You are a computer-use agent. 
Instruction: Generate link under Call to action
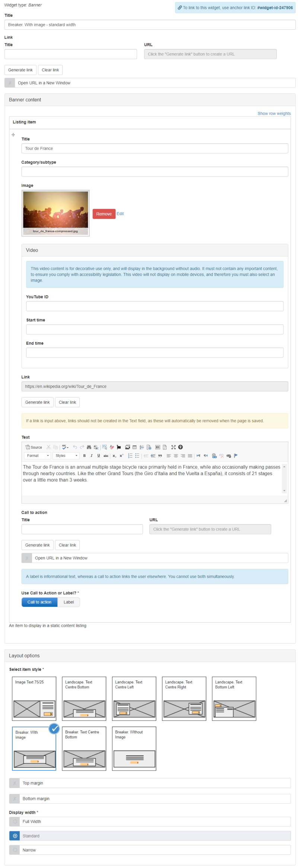[37, 545]
